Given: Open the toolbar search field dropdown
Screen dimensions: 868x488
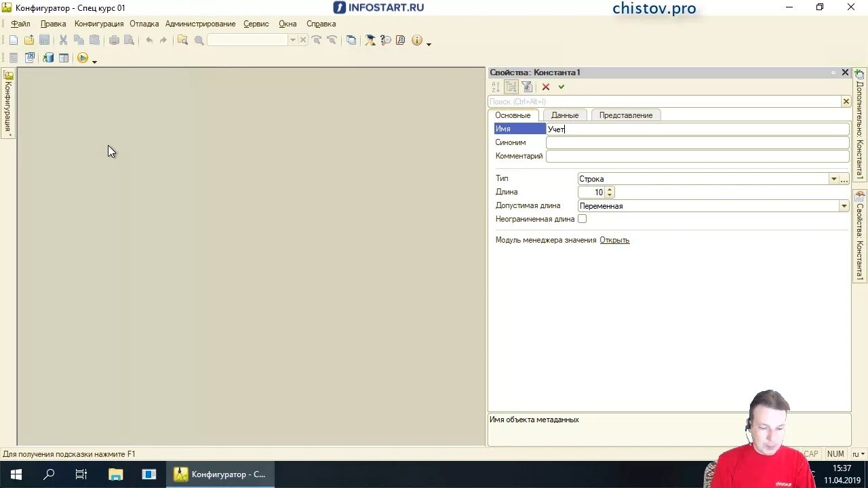Looking at the screenshot, I should pyautogui.click(x=293, y=40).
